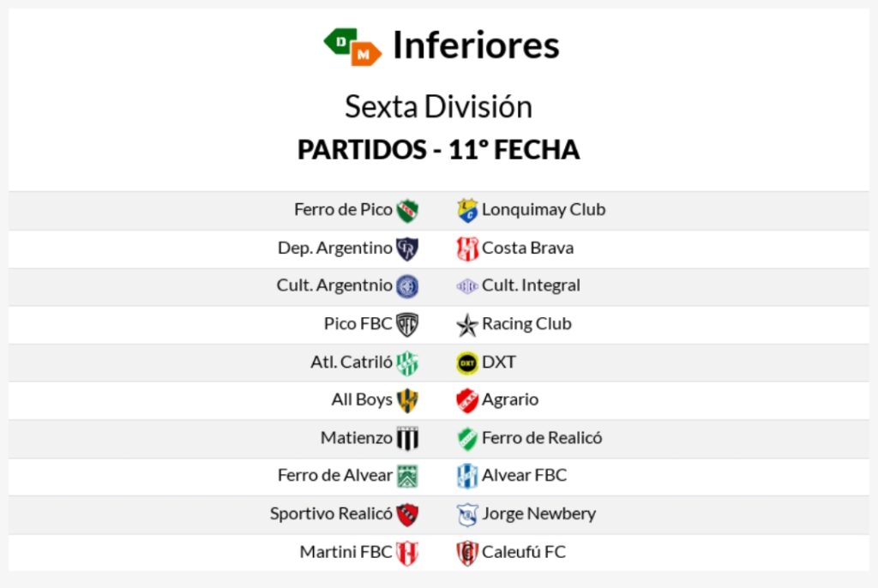Click the Alvear FBC crest
The image size is (878, 588).
click(467, 476)
